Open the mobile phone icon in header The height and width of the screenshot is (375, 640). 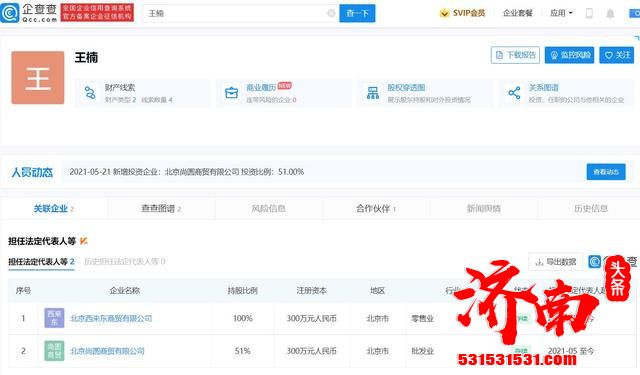click(589, 13)
